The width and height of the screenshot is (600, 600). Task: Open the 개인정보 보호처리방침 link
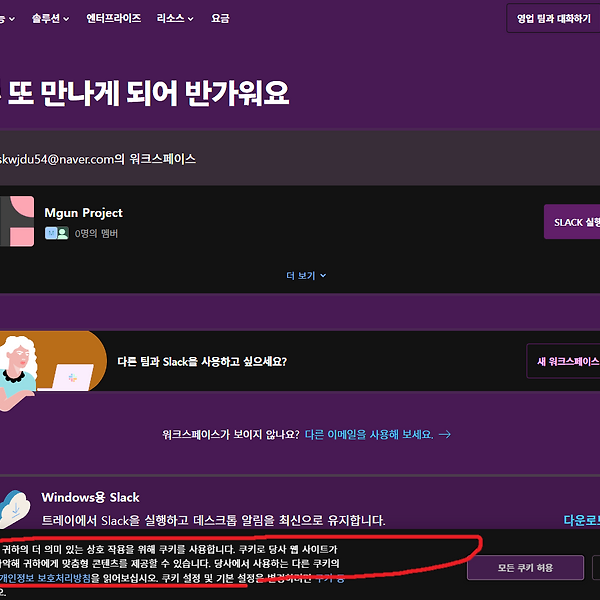[x=45, y=577]
